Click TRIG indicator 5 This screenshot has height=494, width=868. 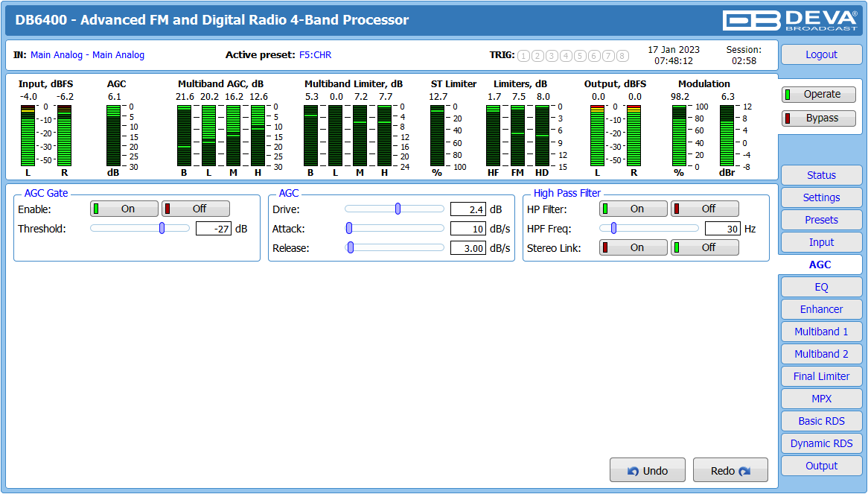(x=580, y=55)
